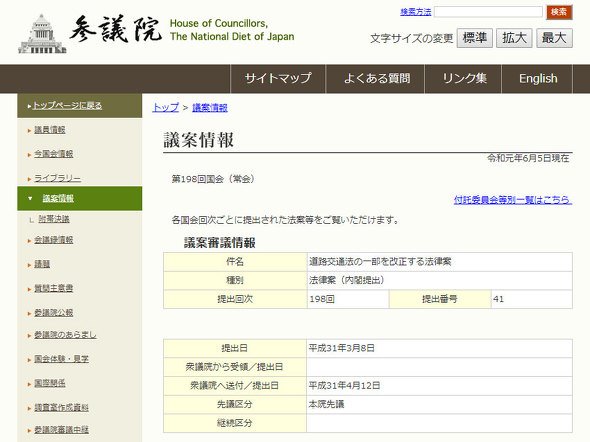Open the 検索方法 search help link
590x442 pixels.
tap(415, 12)
